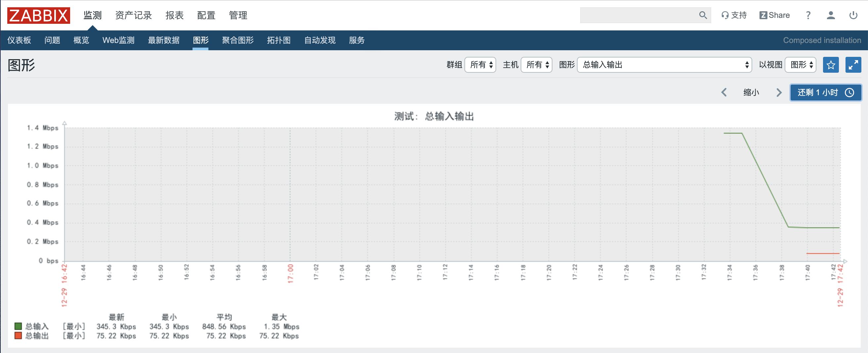Open the 配置 top menu

point(206,15)
